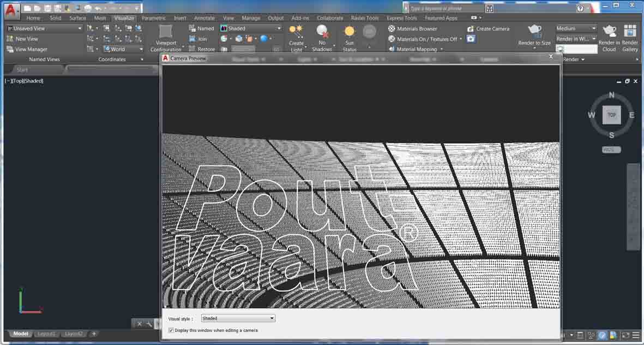Click the New file icon in Quick Access toolbar

[x=27, y=8]
